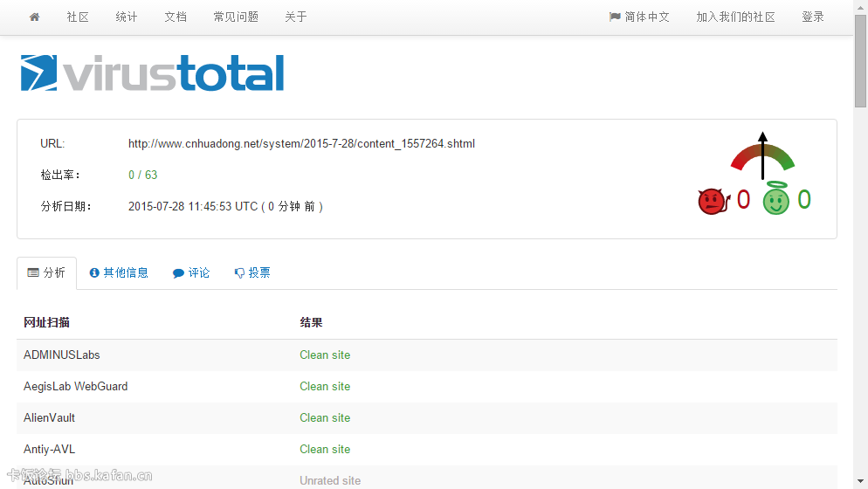Image resolution: width=868 pixels, height=489 pixels.
Task: Click the Antiy-AVL scanner name
Action: [49, 449]
